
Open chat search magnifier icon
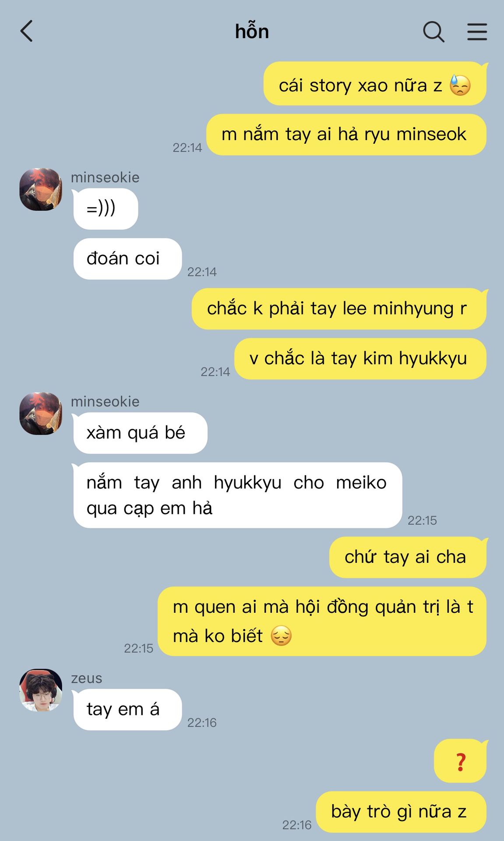(x=434, y=32)
